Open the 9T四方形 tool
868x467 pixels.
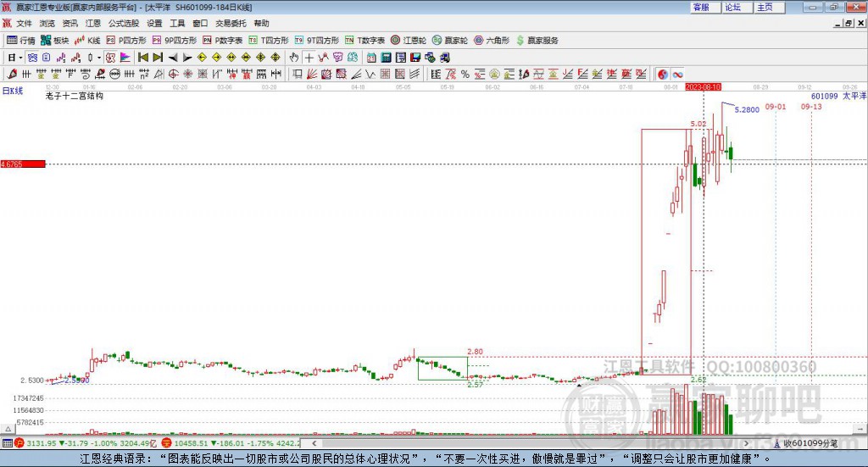coord(317,41)
